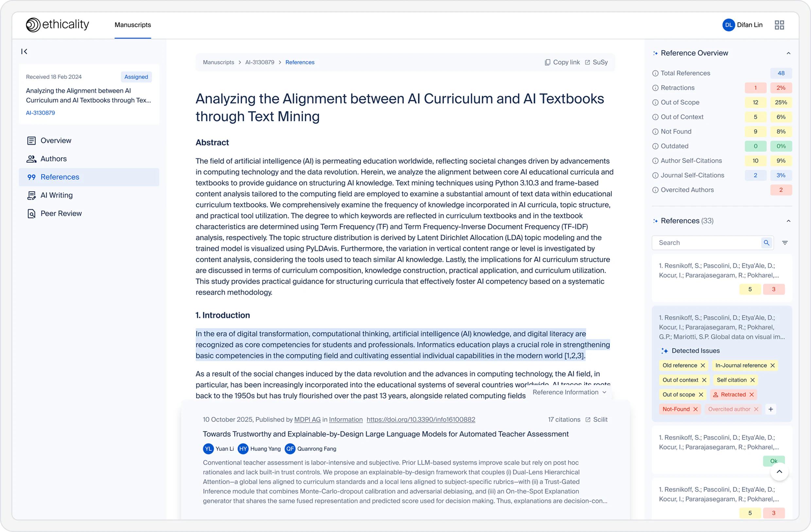The image size is (811, 532).
Task: Click the QF author avatar
Action: tap(290, 449)
